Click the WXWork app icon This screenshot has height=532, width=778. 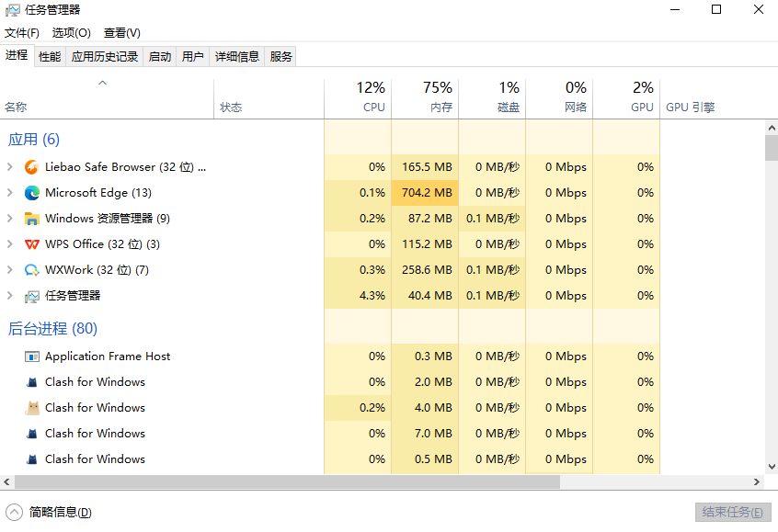pos(32,270)
